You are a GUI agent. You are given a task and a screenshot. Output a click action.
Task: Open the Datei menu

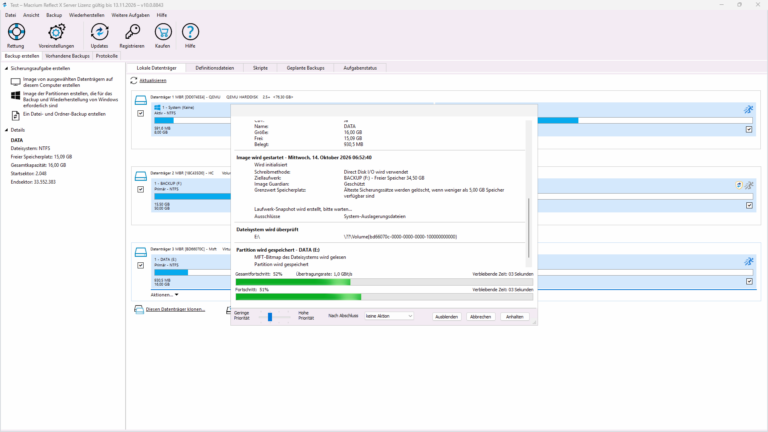point(10,15)
